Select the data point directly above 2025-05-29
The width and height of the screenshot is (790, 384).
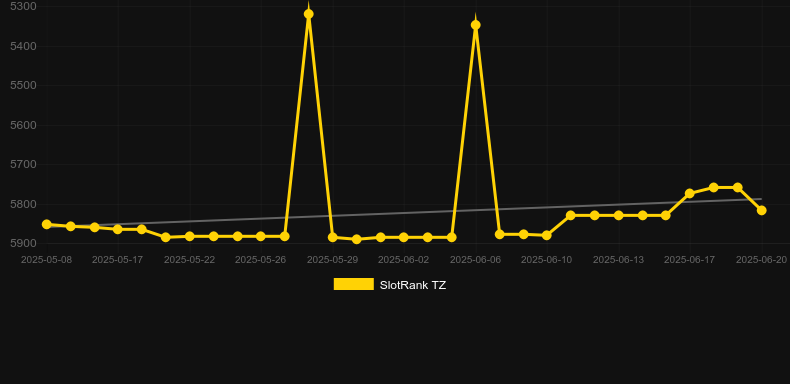[x=333, y=237]
